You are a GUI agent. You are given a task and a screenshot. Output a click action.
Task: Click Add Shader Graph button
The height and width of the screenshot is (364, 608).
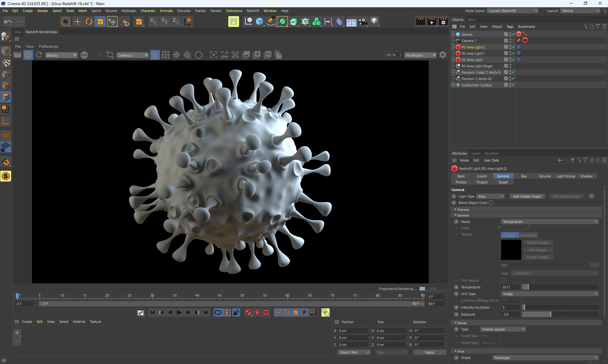[x=527, y=196]
